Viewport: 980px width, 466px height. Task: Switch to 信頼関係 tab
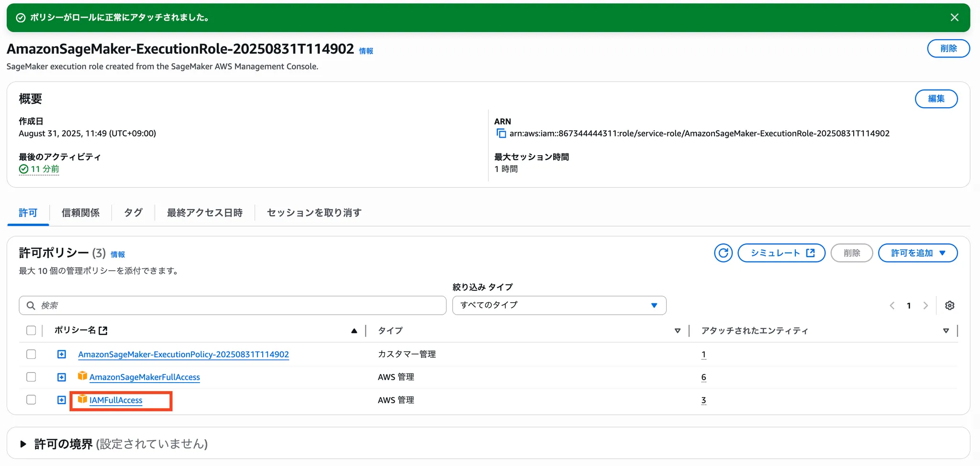point(80,213)
